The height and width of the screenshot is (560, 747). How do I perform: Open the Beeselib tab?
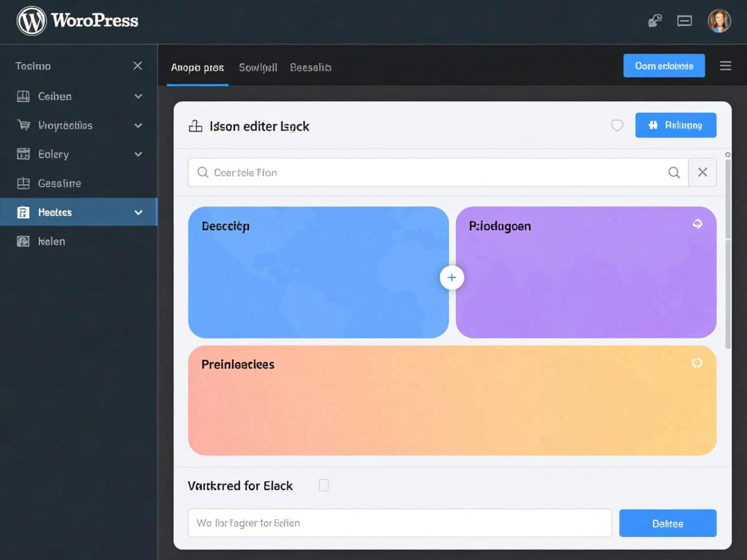click(310, 67)
